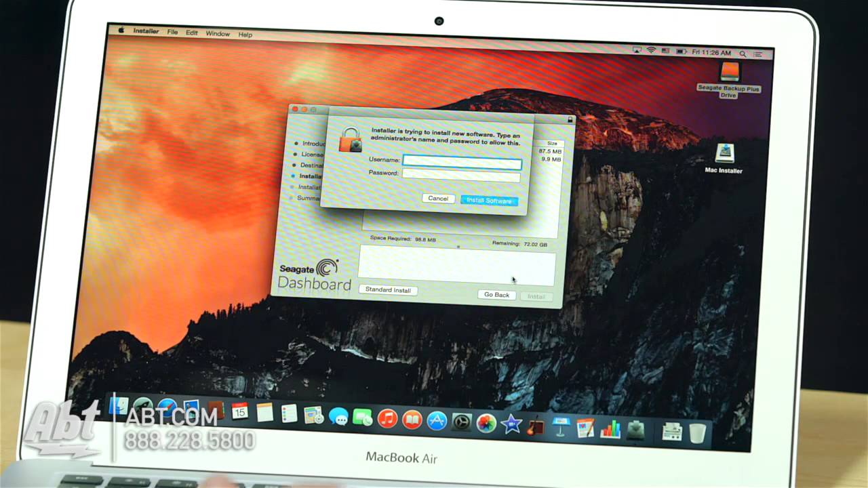Click the Wi-Fi status icon
The height and width of the screenshot is (488, 868).
652,51
